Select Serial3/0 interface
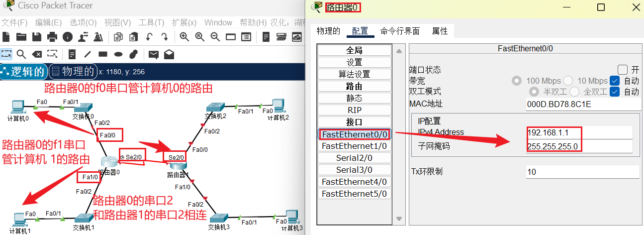Viewport: 644px width, 235px height. [x=355, y=170]
